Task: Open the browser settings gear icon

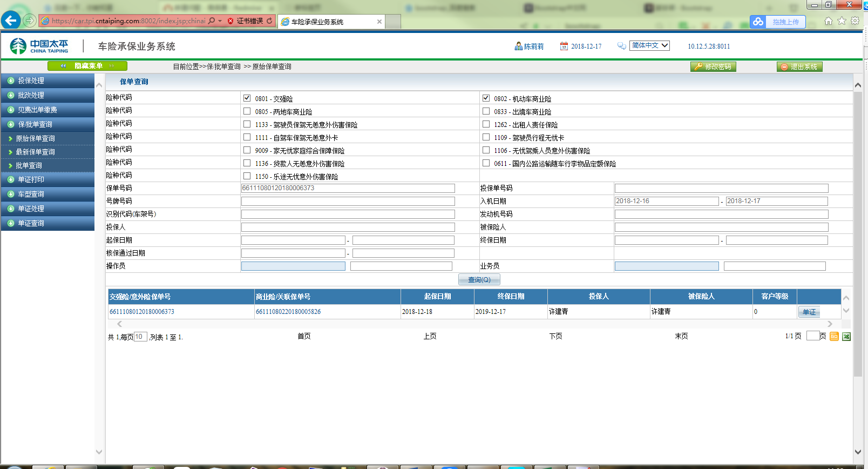Action: click(x=855, y=21)
